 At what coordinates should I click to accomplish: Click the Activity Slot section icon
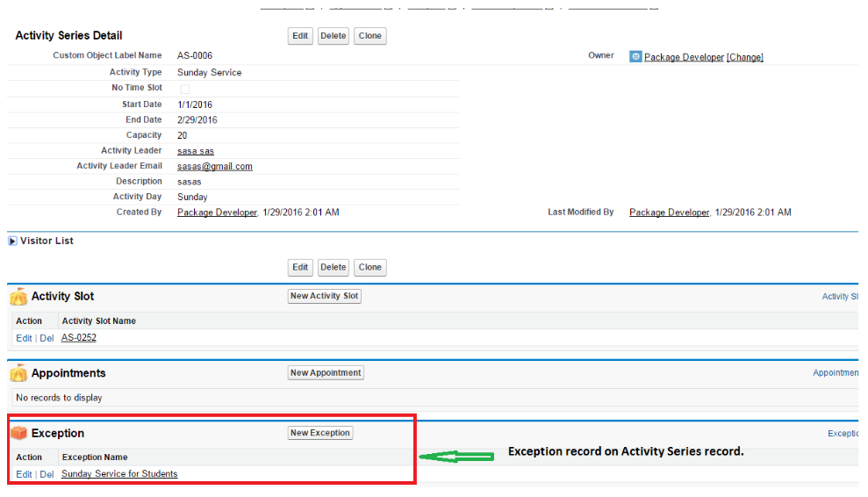click(18, 297)
